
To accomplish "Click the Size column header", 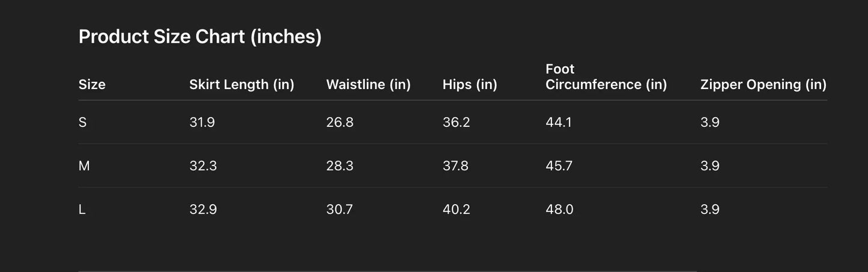I will [x=92, y=85].
